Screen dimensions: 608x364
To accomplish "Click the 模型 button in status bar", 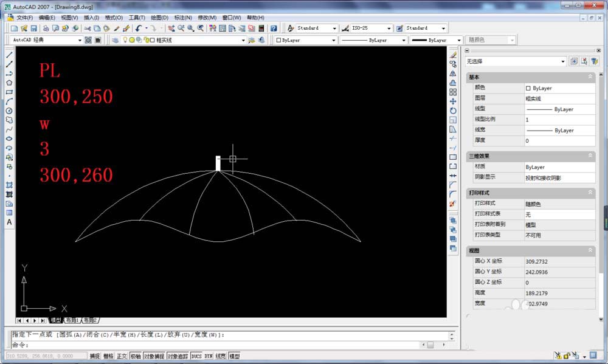I will [x=234, y=356].
